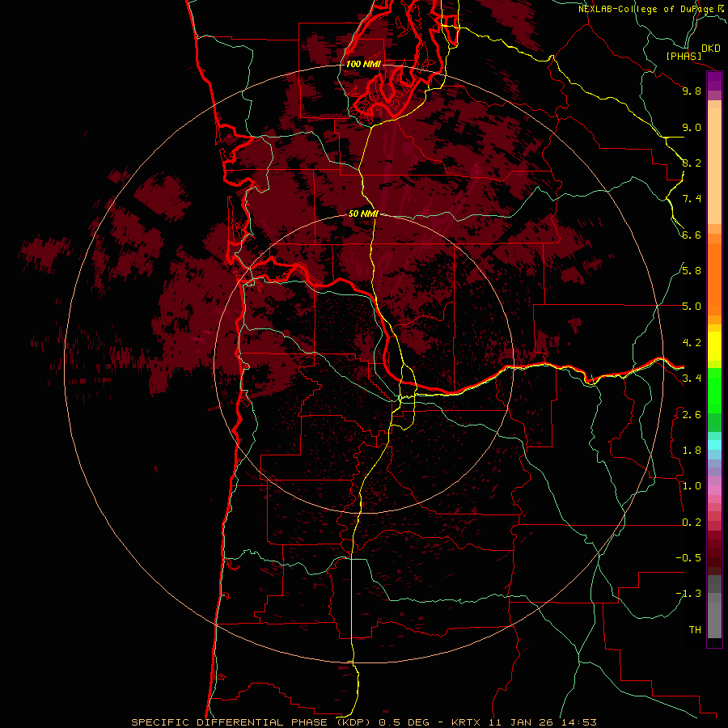Click the 50 NMI range ring label
The image size is (728, 728).
coord(363,214)
